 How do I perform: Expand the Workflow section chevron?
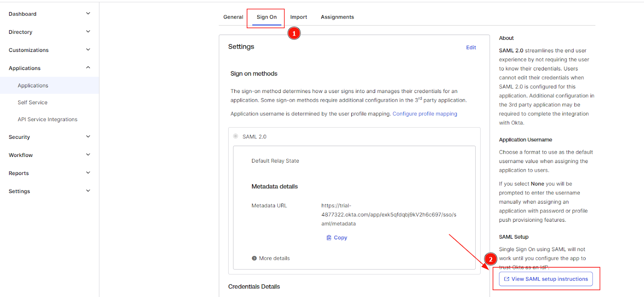88,155
